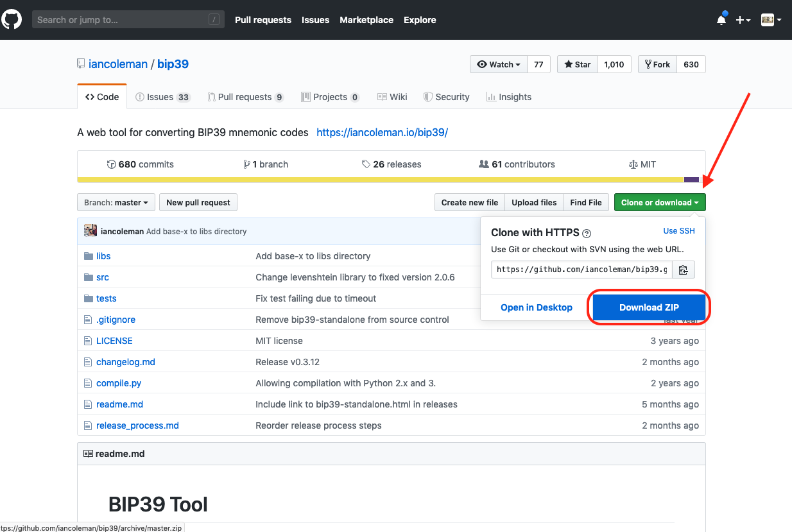The height and width of the screenshot is (532, 792).
Task: Open the .gitignore file
Action: point(116,320)
